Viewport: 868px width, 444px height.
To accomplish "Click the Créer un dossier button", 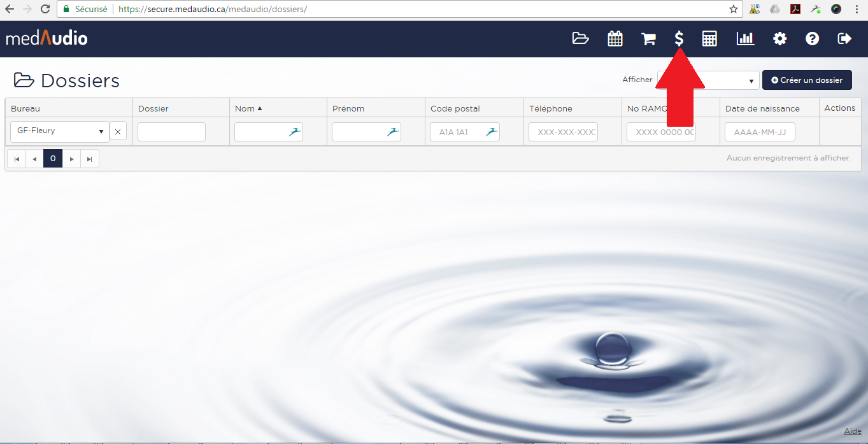I will point(806,80).
